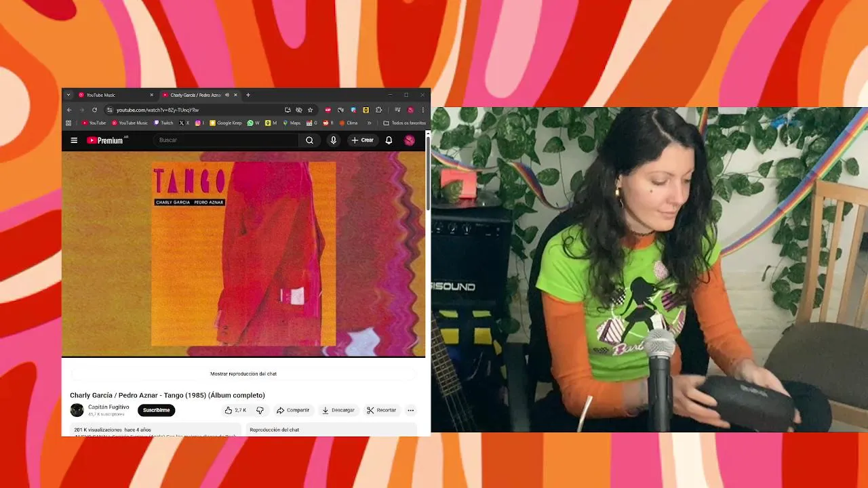Image resolution: width=868 pixels, height=488 pixels.
Task: Open the more actions three-dot button
Action: point(410,410)
